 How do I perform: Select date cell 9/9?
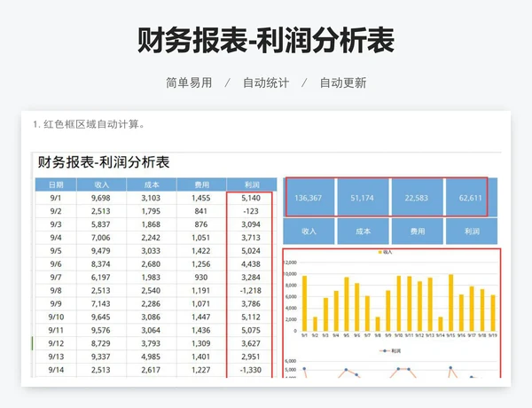click(x=56, y=304)
